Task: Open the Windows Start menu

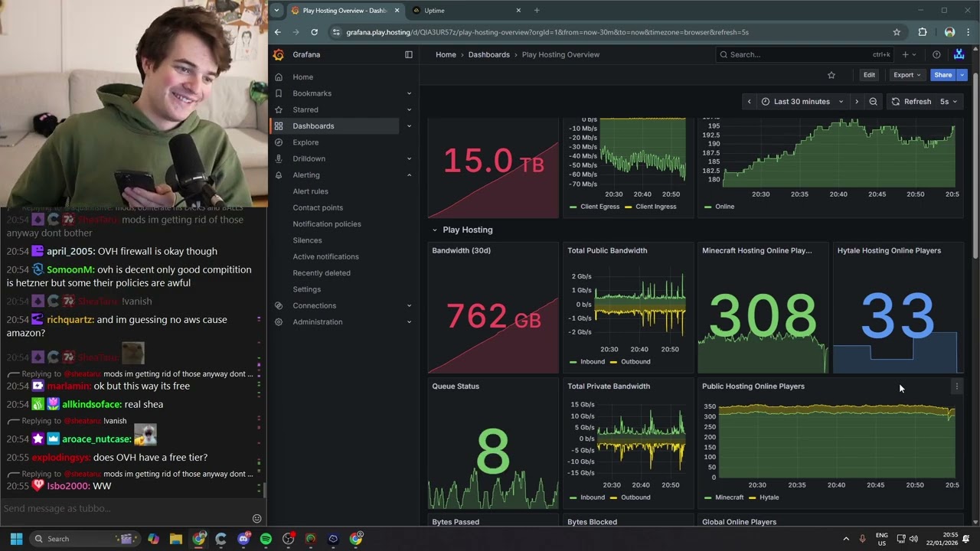Action: (16, 539)
